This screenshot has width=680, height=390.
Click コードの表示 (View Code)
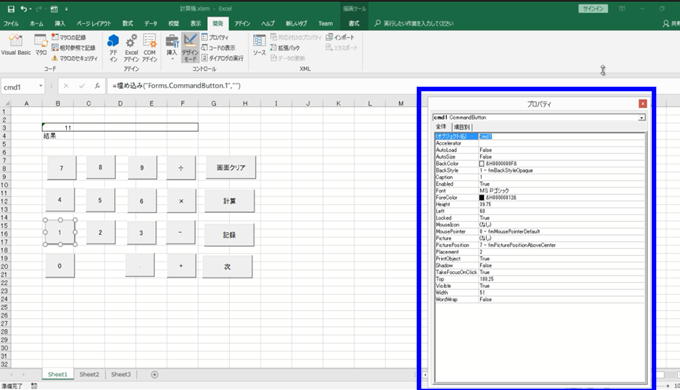click(x=218, y=47)
